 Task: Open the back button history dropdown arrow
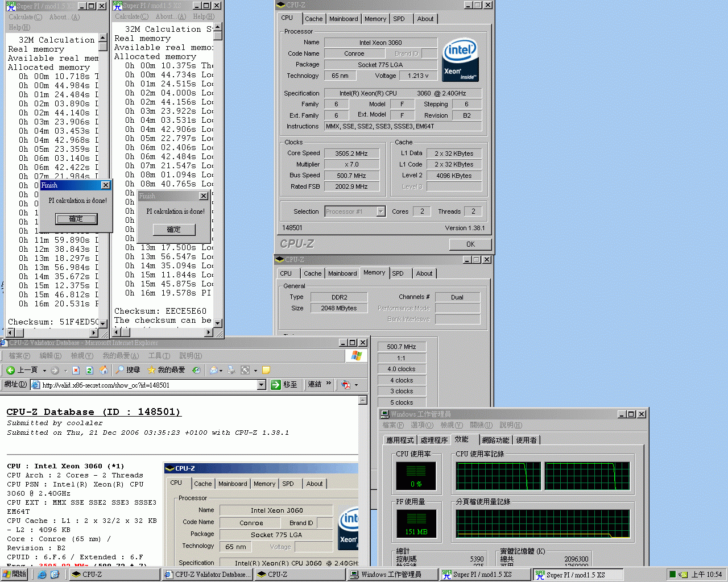(x=44, y=371)
